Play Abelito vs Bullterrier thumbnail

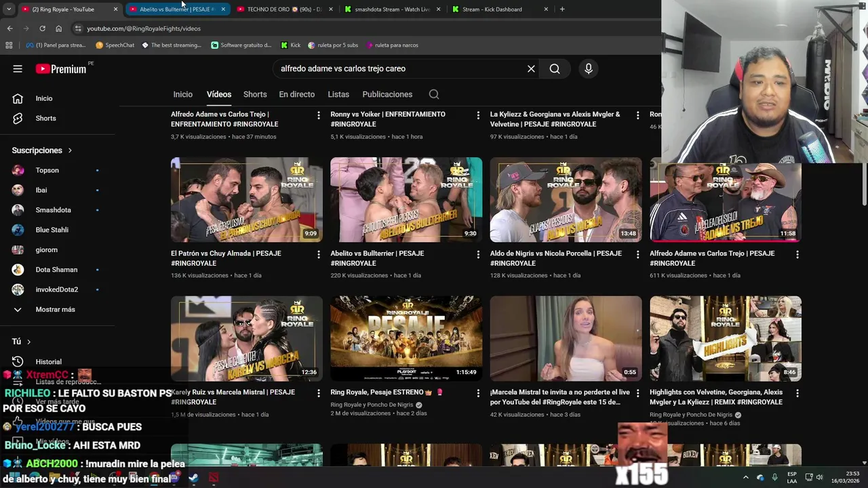406,200
